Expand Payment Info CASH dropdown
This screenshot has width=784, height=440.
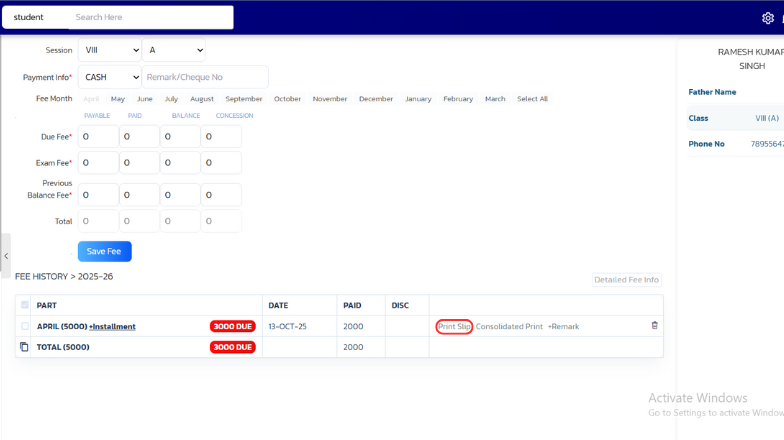pyautogui.click(x=110, y=77)
